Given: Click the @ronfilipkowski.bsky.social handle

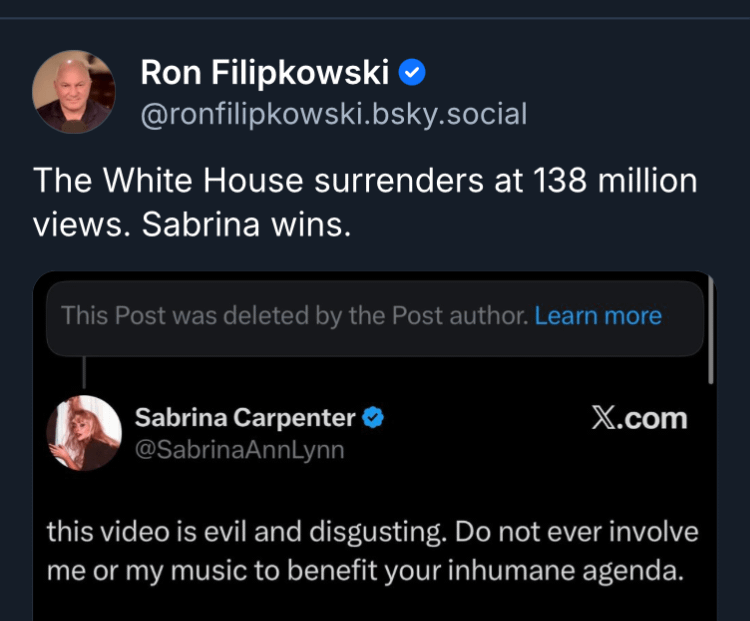Looking at the screenshot, I should pyautogui.click(x=333, y=114).
